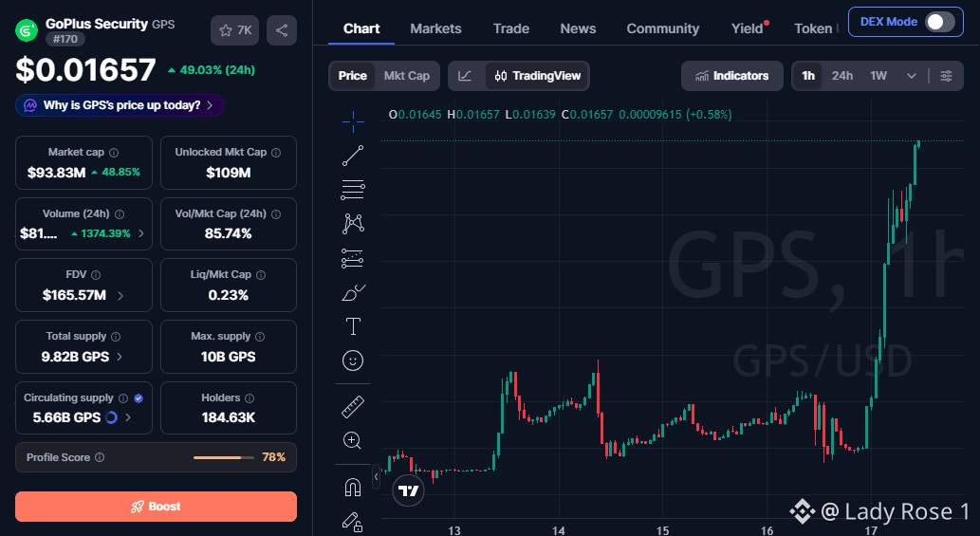Open chart settings sliders icon

click(x=946, y=76)
